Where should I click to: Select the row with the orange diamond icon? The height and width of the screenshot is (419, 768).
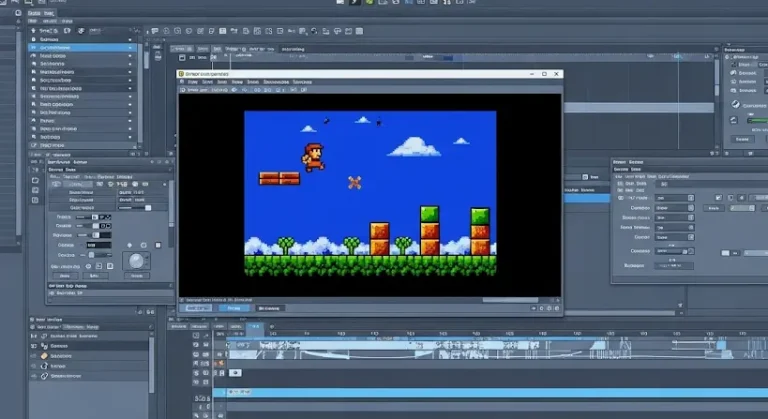click(88, 356)
